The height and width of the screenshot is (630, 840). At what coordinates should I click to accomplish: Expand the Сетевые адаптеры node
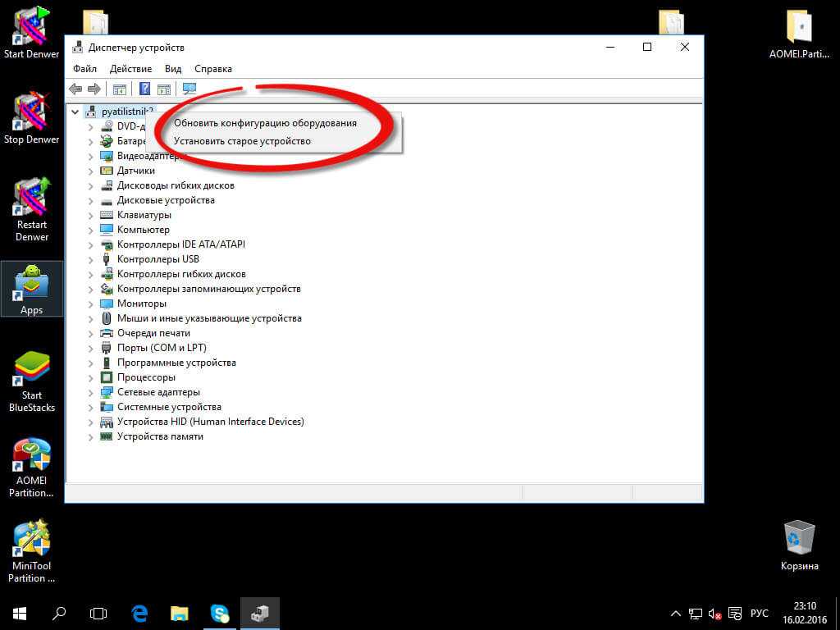tap(91, 392)
